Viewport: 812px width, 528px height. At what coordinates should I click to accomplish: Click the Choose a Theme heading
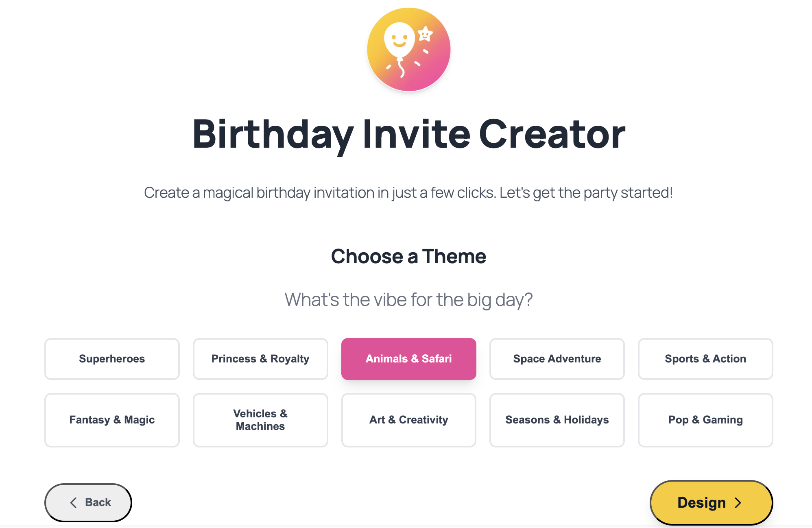tap(408, 256)
